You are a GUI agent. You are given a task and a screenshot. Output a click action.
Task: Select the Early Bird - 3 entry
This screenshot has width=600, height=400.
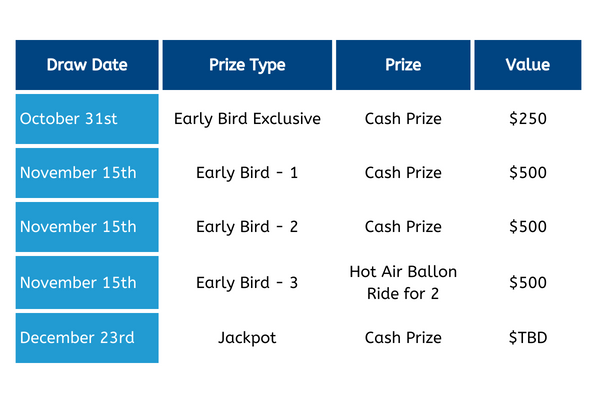(x=247, y=283)
